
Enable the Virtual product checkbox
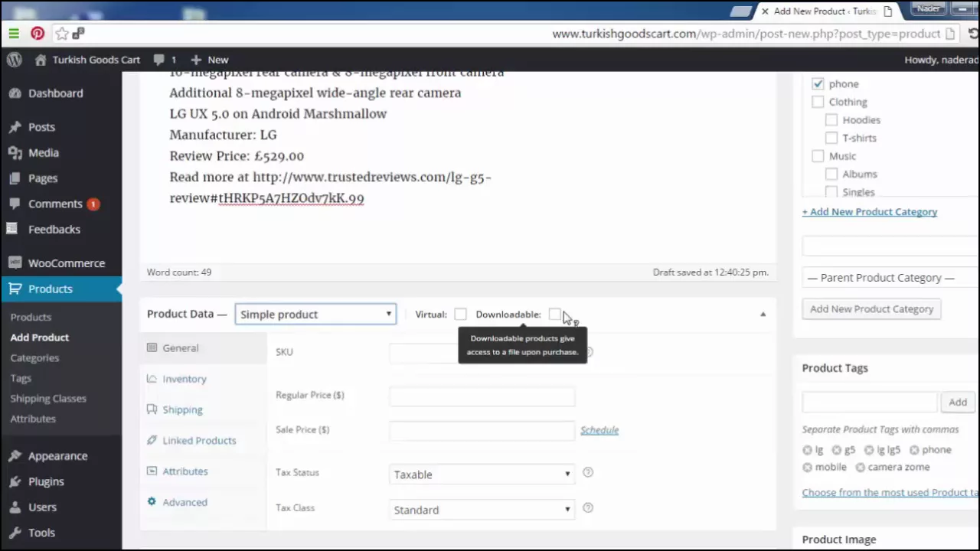(x=460, y=315)
